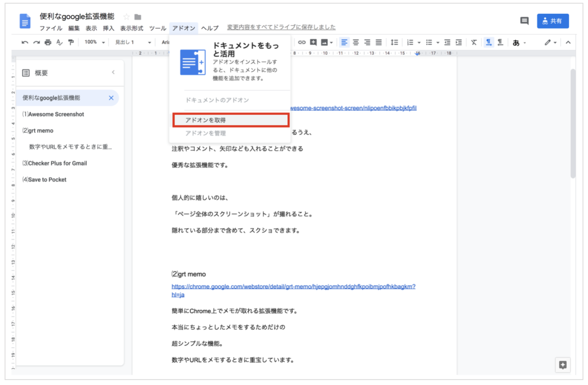Open the comment history icon
This screenshot has width=588, height=385.
coord(524,21)
